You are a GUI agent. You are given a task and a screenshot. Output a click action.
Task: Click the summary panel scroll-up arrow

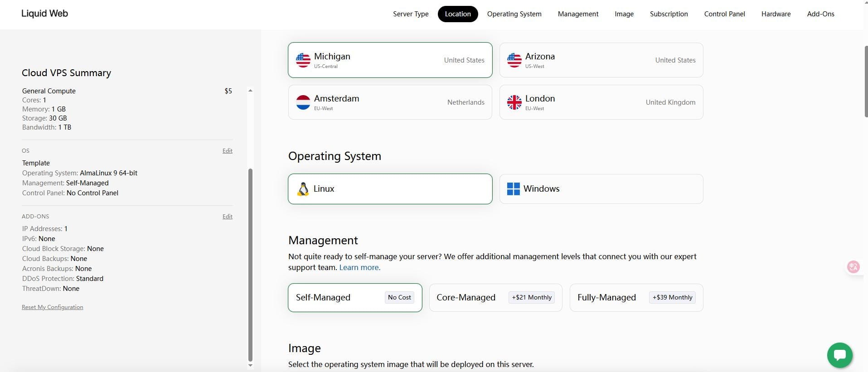point(250,91)
